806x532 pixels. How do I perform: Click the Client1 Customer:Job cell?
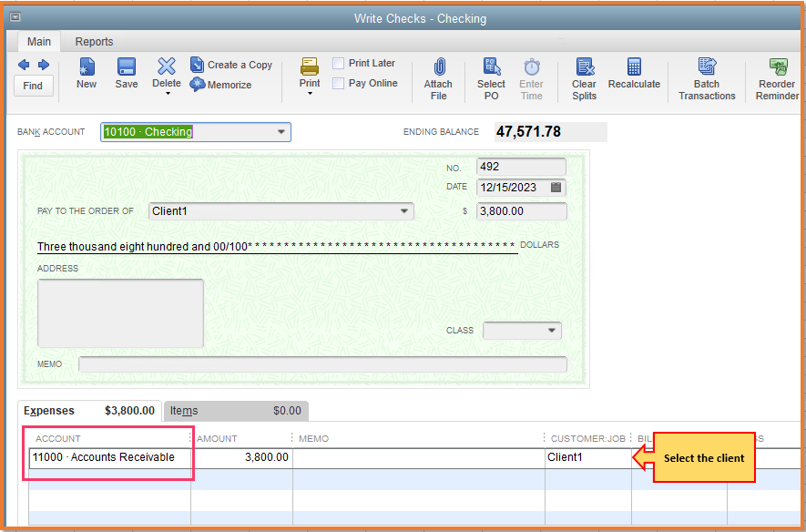(588, 457)
